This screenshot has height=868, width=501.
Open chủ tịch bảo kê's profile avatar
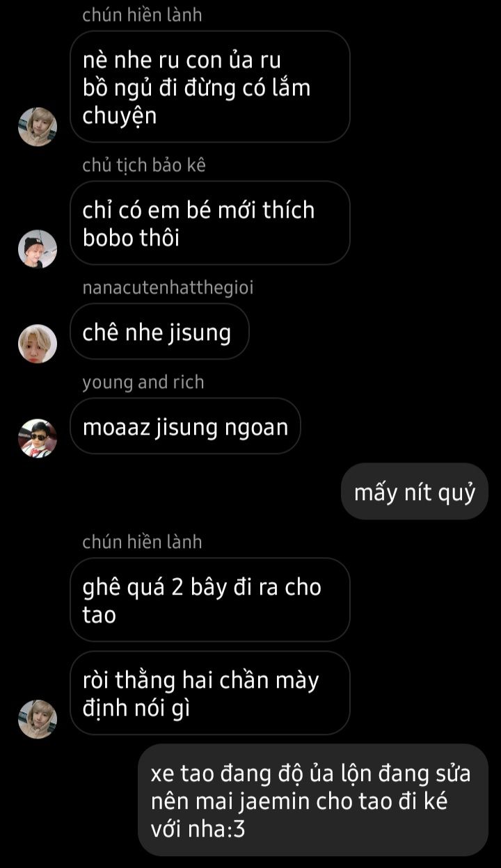click(x=37, y=249)
